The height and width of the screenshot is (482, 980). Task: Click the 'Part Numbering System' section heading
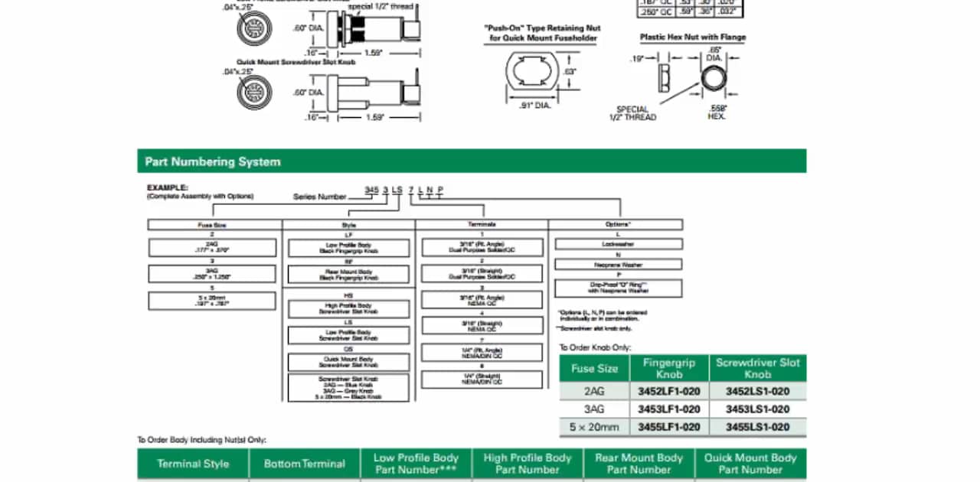(213, 161)
